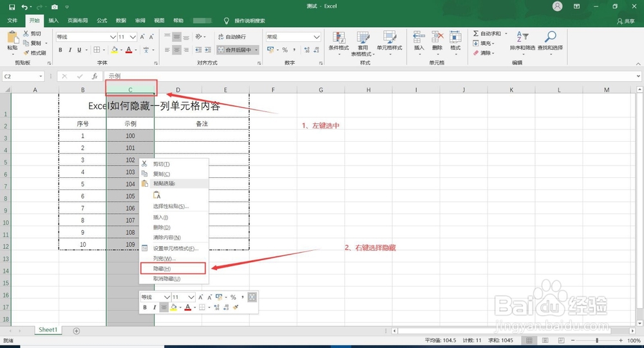Click column D header
644x348 pixels.
coord(178,90)
